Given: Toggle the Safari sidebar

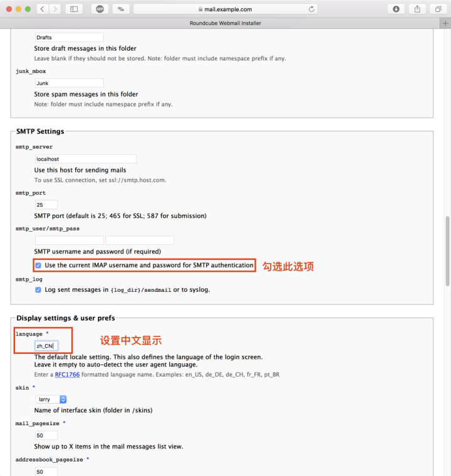Looking at the screenshot, I should click(x=74, y=9).
